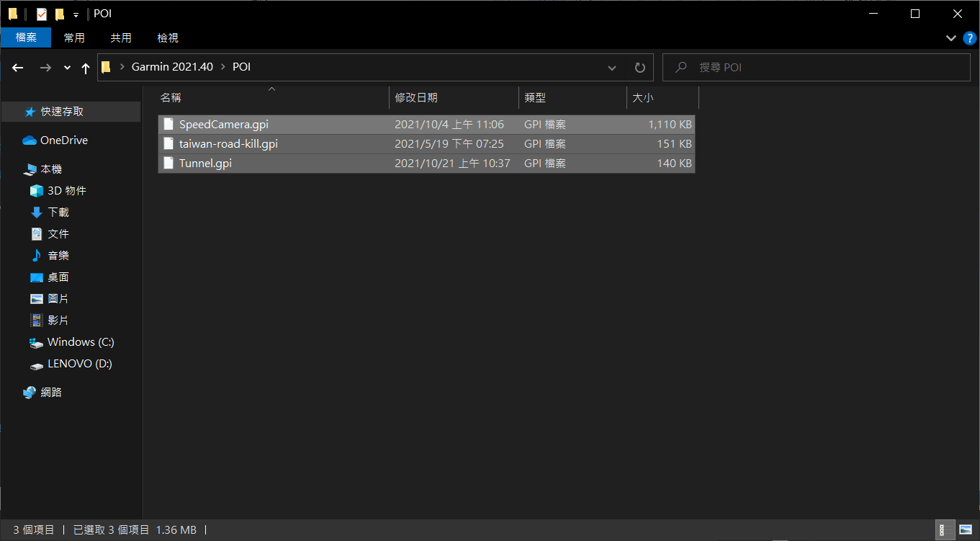Switch to large thumbnails view in status bar
Viewport: 980px width, 541px height.
point(965,530)
